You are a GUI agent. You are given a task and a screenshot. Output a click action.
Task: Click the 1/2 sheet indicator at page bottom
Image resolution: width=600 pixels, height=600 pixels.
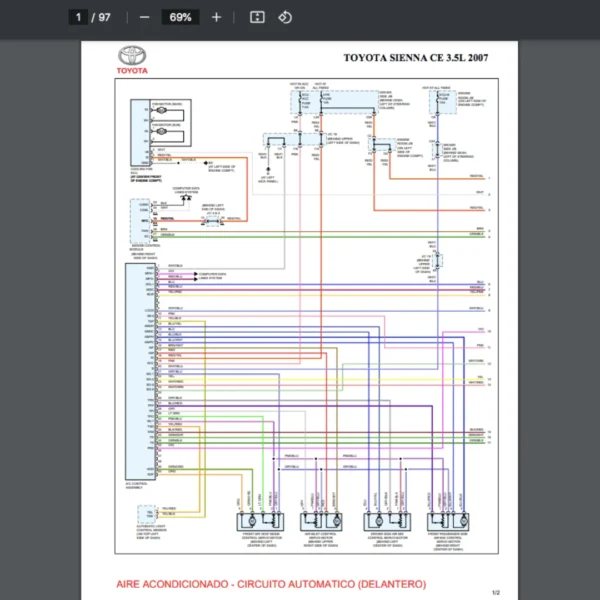pyautogui.click(x=495, y=592)
